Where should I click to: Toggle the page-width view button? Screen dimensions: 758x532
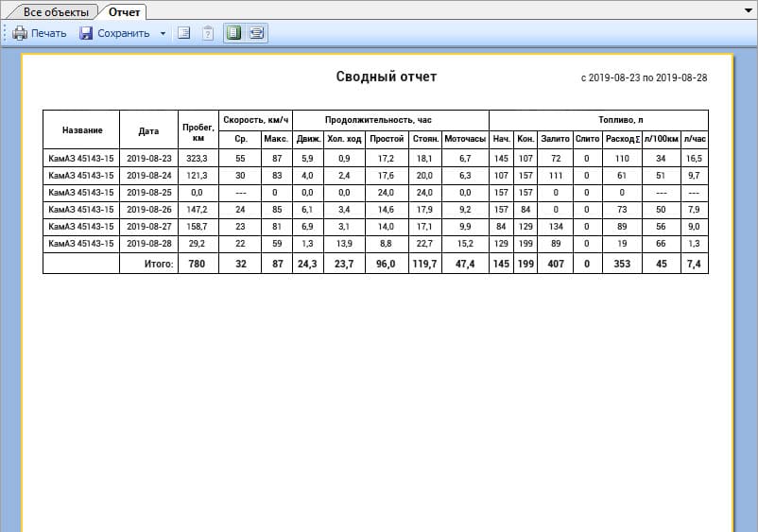click(256, 33)
